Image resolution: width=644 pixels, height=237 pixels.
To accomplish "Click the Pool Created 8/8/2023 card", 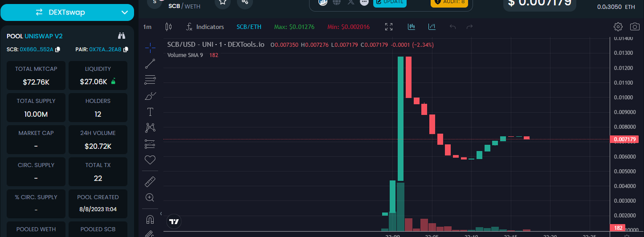I will click(x=98, y=203).
